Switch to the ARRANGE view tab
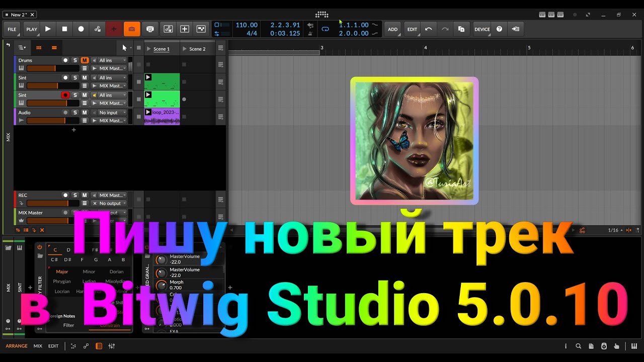644x362 pixels. point(17,346)
